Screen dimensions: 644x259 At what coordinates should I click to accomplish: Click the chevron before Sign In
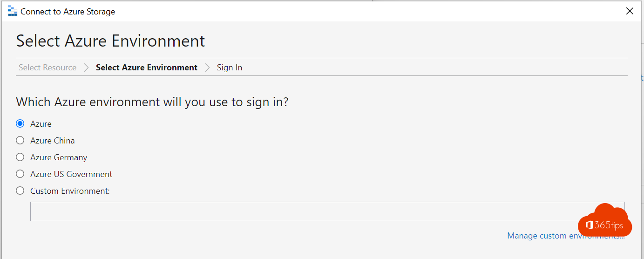[207, 68]
